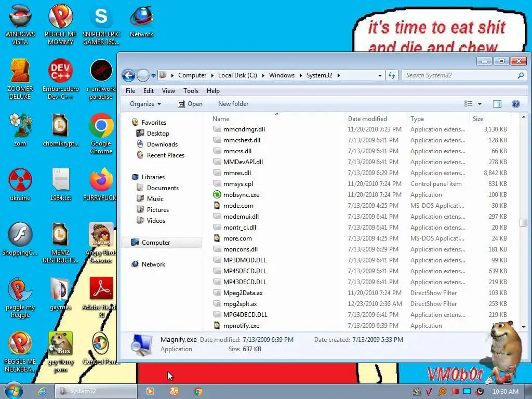Select the MEMZ DESTRUCTI... icon
The height and width of the screenshot is (399, 532).
coord(60,243)
